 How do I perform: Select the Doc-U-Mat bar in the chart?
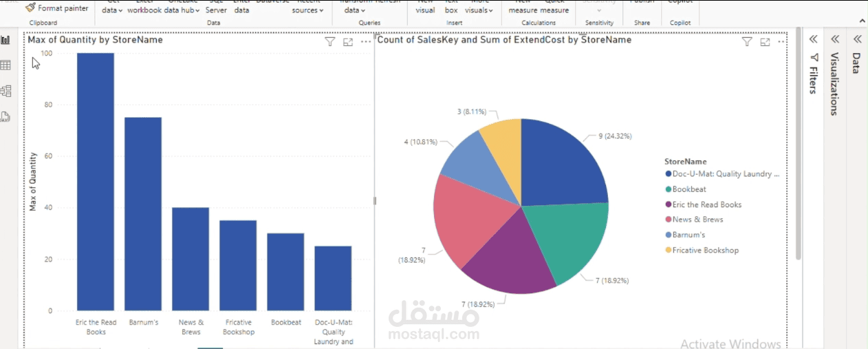pyautogui.click(x=333, y=278)
